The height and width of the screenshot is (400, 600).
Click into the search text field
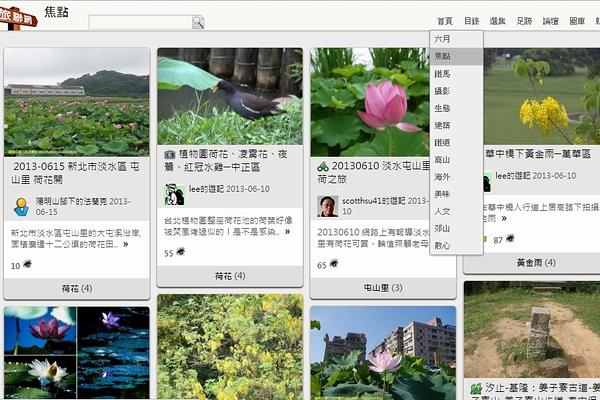[x=140, y=22]
